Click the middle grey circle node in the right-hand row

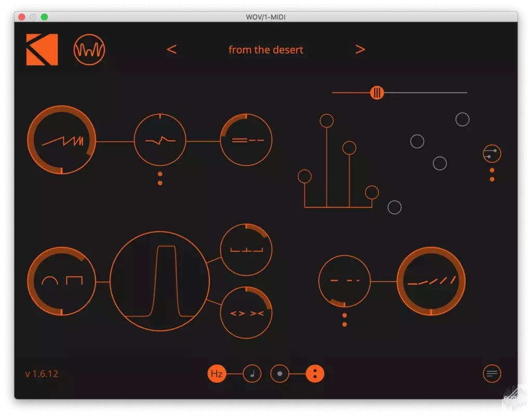pyautogui.click(x=440, y=164)
